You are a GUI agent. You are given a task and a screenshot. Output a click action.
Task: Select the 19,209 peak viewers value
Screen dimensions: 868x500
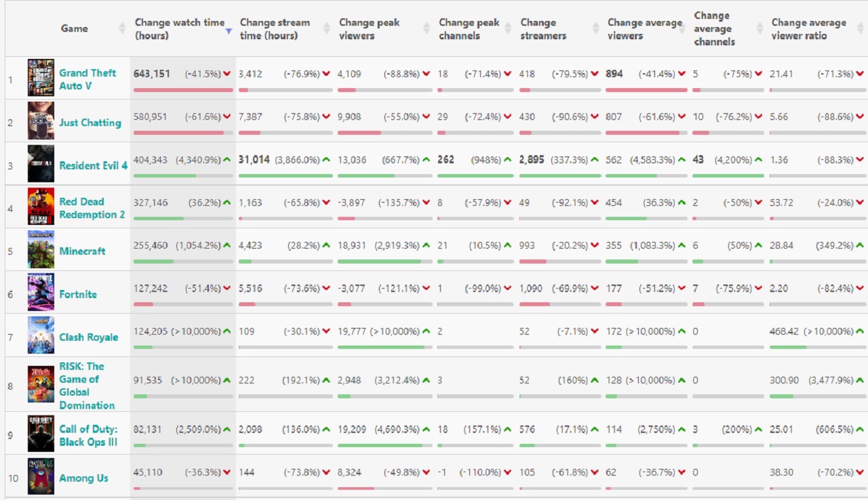coord(352,430)
